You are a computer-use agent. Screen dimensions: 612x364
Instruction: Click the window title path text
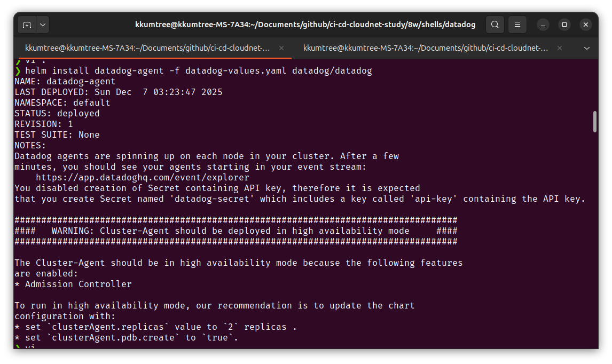coord(305,25)
